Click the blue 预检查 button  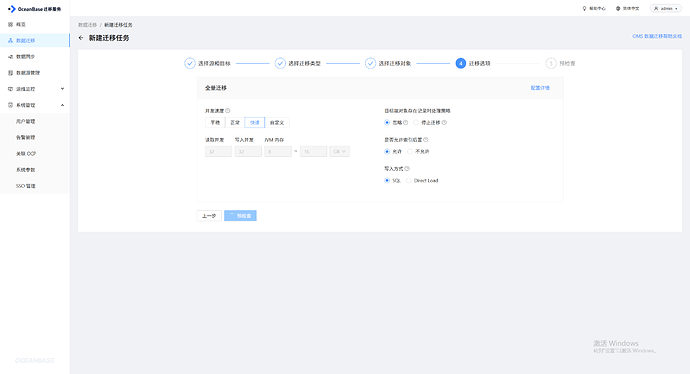(240, 216)
